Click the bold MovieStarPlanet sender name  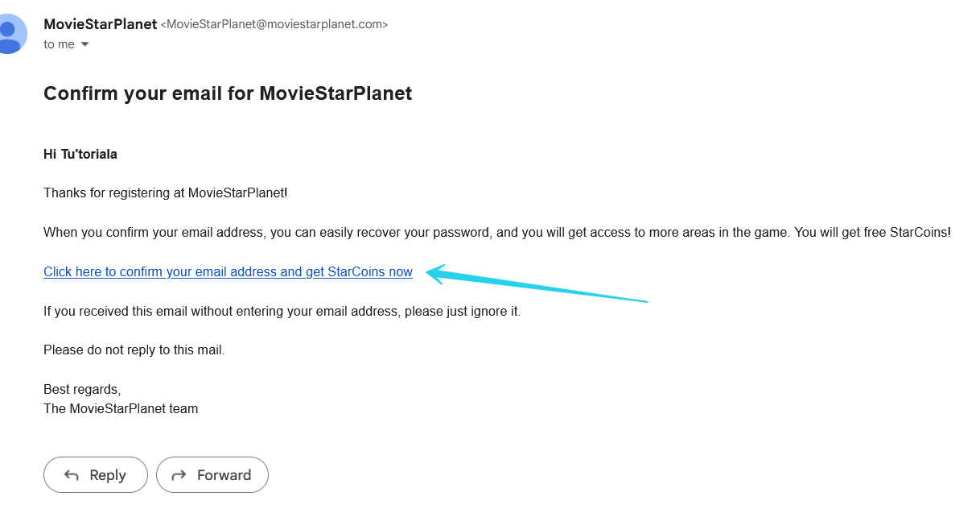coord(100,24)
